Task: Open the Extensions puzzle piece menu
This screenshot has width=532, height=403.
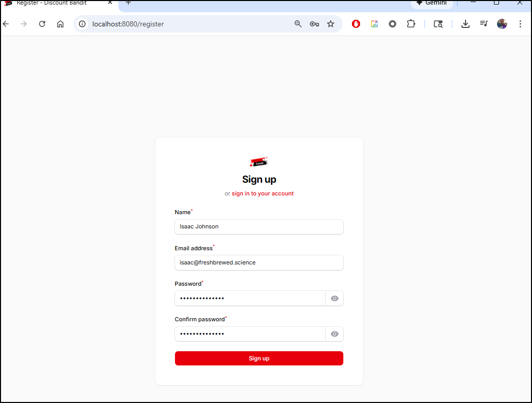Action: coord(411,24)
